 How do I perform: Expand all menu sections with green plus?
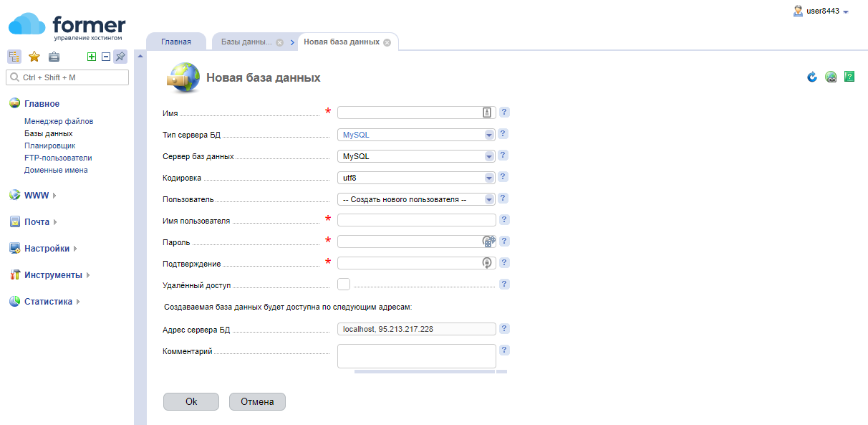coord(91,57)
